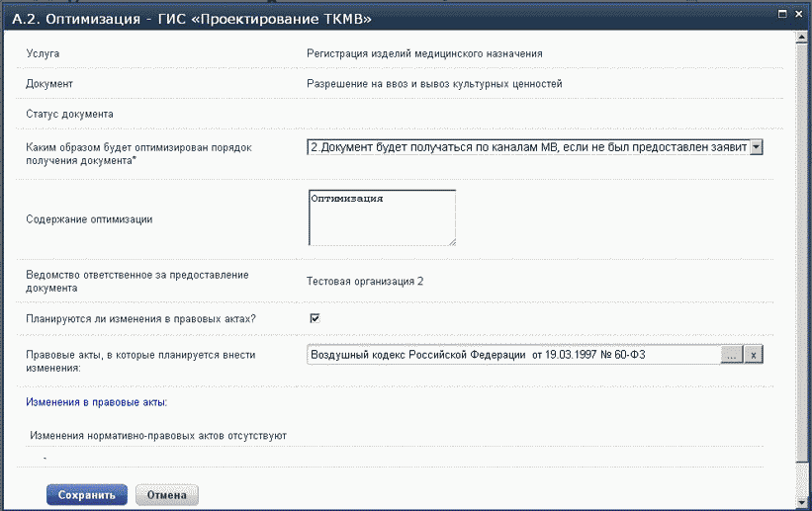The width and height of the screenshot is (812, 511).
Task: Click 'Изменения нормативно-правовых актов отсутствуют' message
Action: tap(158, 435)
